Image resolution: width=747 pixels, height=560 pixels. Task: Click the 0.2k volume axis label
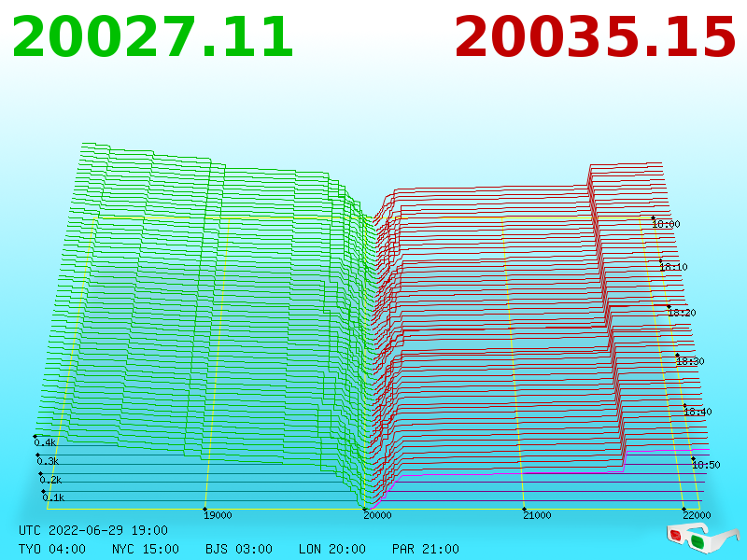[50, 480]
